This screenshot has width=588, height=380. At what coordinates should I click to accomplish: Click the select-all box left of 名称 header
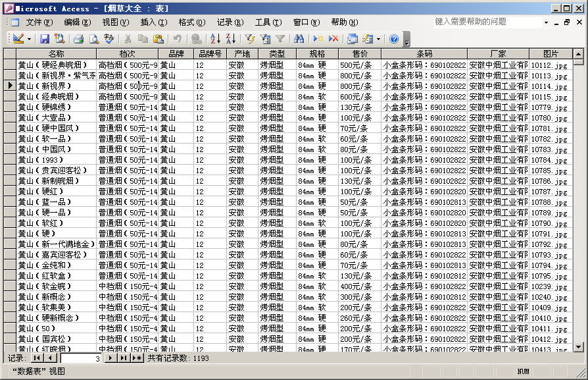(x=10, y=54)
